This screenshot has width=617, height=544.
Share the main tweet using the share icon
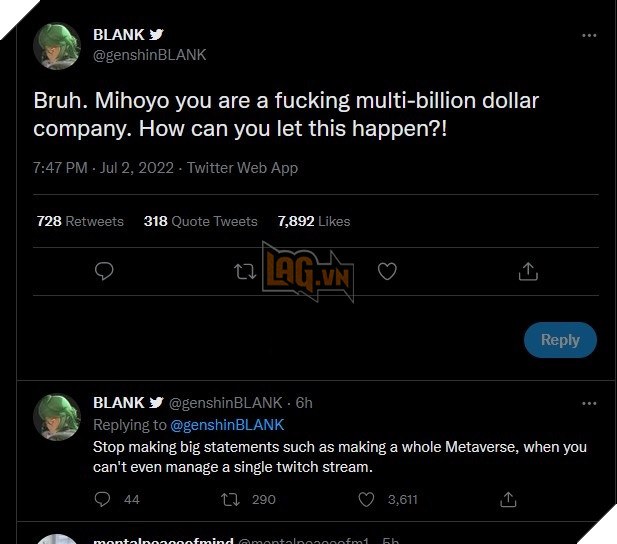tap(529, 271)
